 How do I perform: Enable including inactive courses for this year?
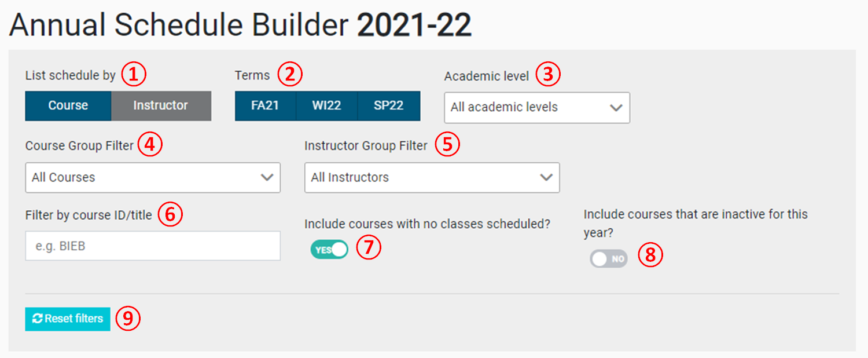click(608, 258)
